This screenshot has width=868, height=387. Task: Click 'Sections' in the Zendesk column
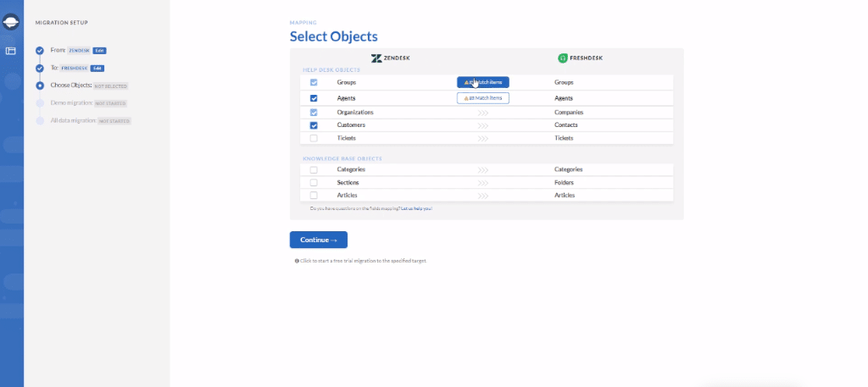click(x=348, y=182)
